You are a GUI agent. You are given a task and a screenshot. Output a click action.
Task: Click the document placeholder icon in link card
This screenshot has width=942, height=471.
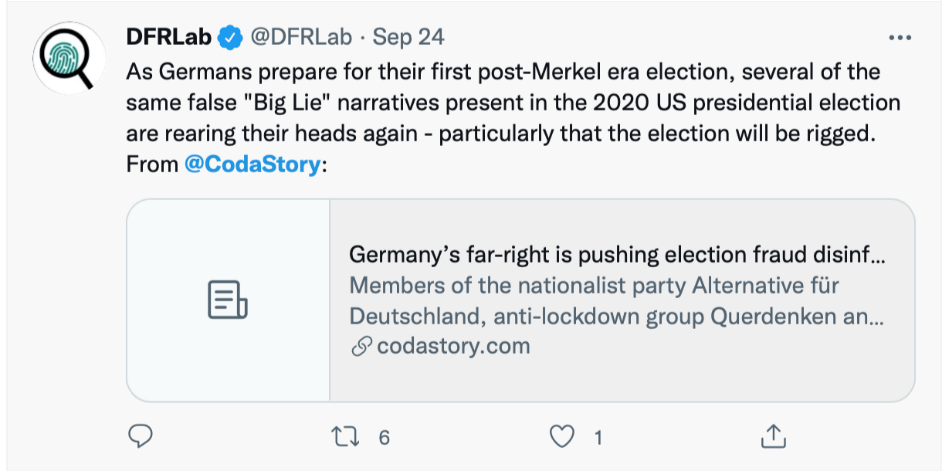227,300
